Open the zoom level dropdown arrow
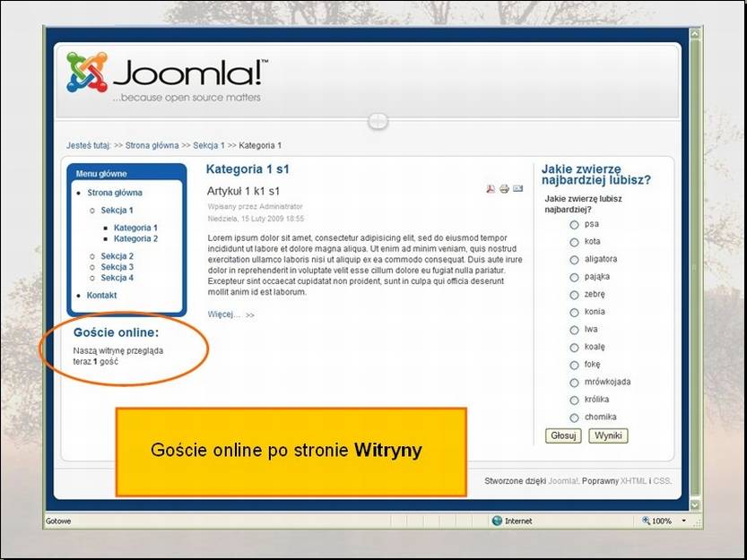The height and width of the screenshot is (560, 747). [684, 521]
